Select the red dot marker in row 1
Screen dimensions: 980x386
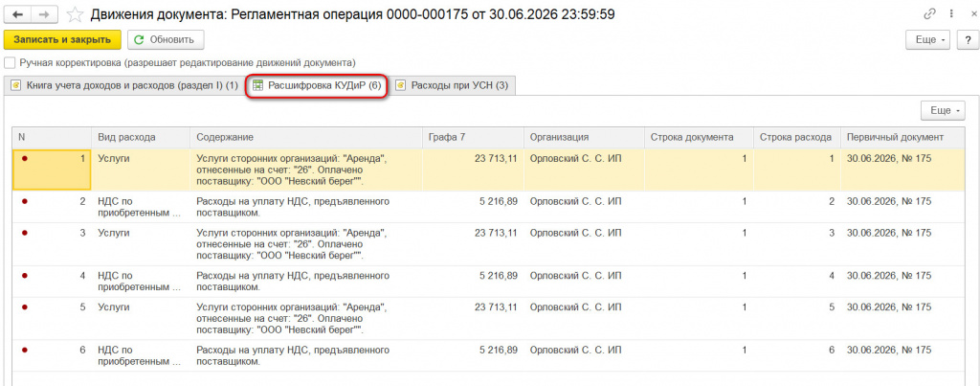(25, 159)
